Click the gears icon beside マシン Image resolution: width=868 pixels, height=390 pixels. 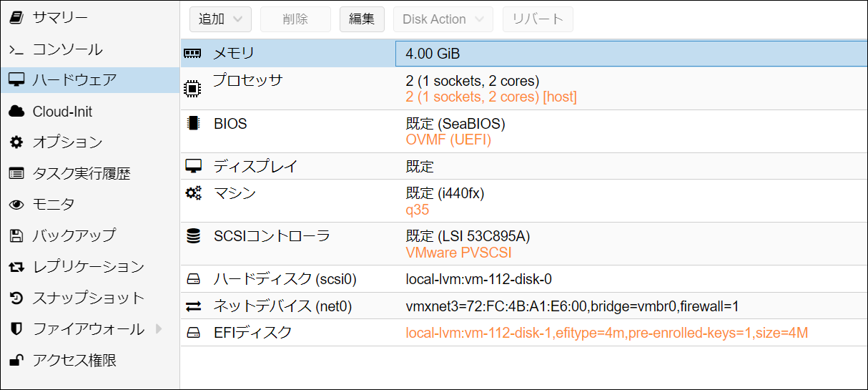(x=193, y=193)
